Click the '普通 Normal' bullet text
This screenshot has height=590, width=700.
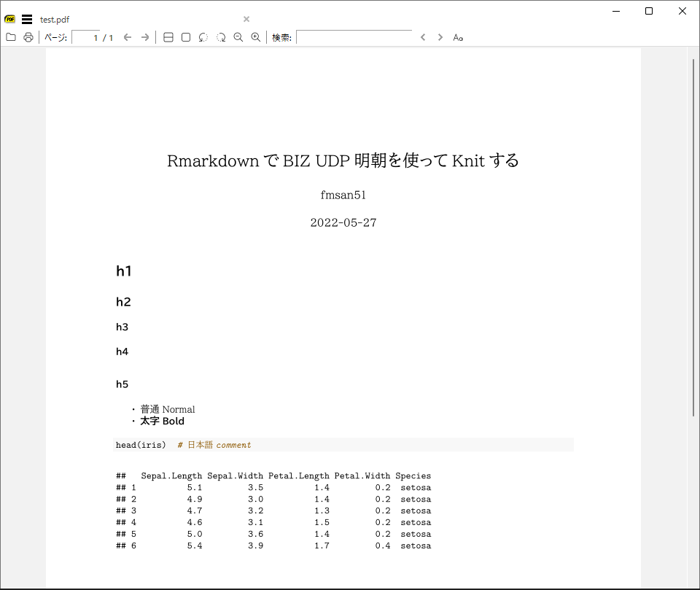tap(168, 409)
